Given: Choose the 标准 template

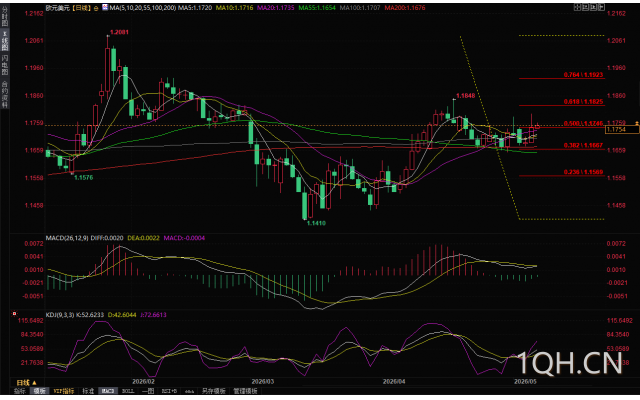Looking at the screenshot, I should click(x=88, y=391).
